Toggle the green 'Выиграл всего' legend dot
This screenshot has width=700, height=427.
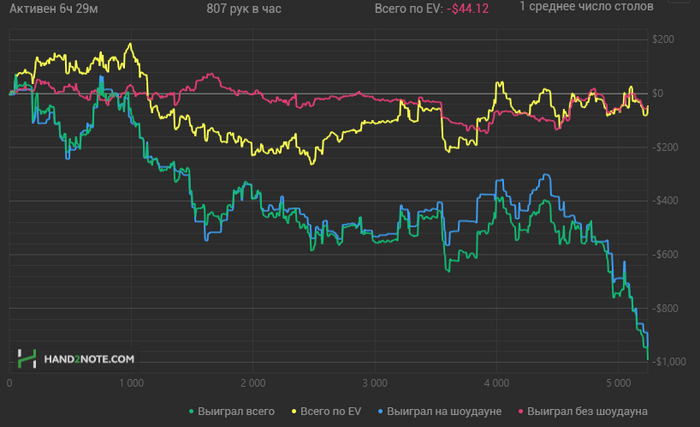tap(192, 411)
